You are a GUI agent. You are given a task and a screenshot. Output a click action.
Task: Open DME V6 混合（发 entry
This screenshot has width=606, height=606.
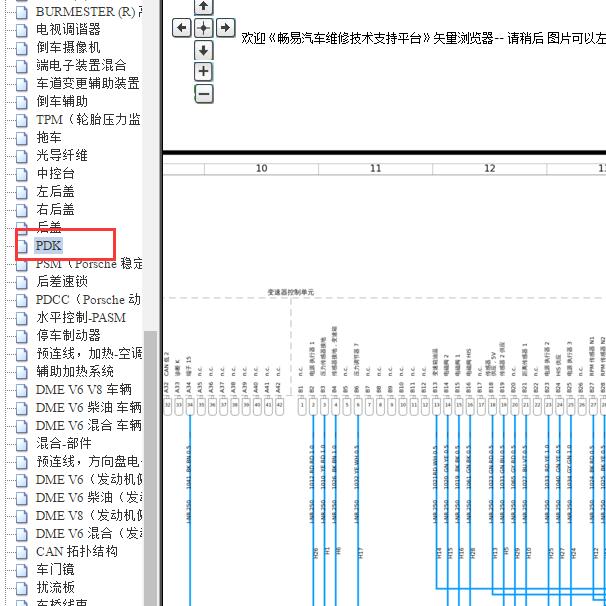89,534
